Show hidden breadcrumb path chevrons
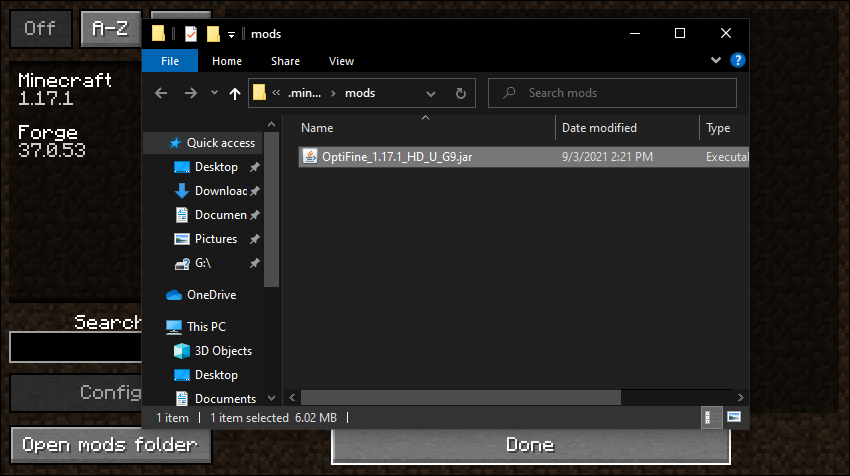This screenshot has height=476, width=850. pyautogui.click(x=276, y=93)
